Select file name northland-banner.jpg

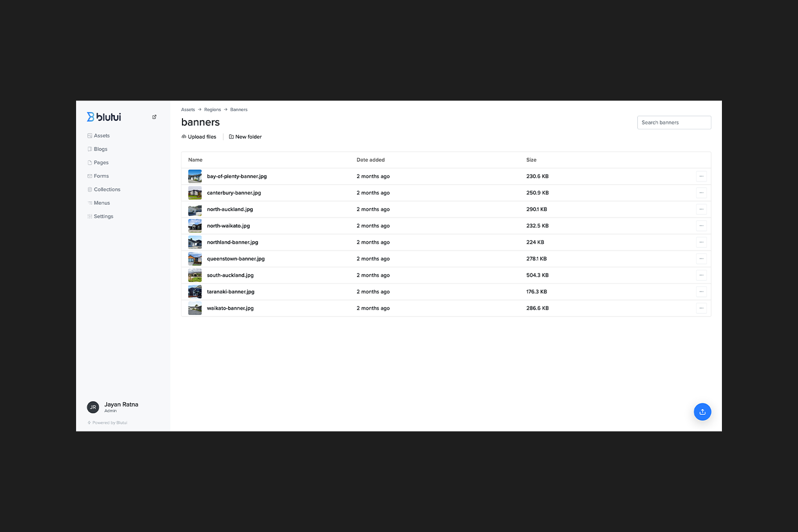point(232,242)
